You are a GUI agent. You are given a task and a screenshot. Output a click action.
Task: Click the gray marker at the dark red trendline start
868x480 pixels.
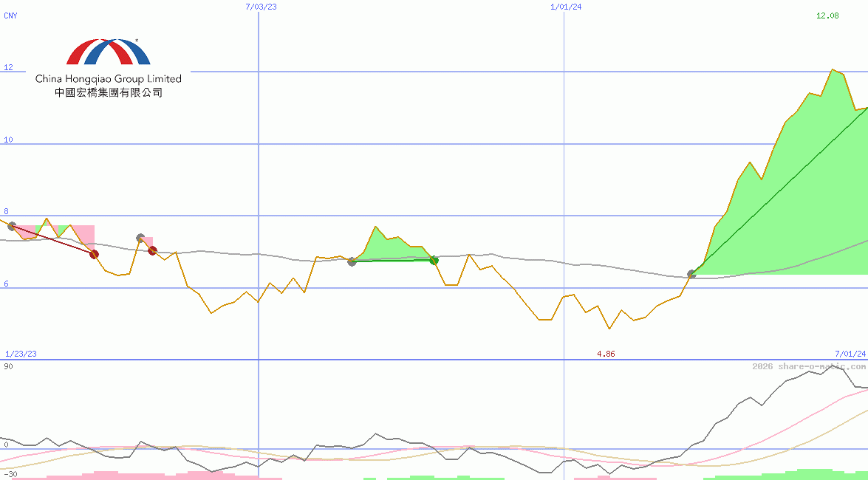pos(11,226)
